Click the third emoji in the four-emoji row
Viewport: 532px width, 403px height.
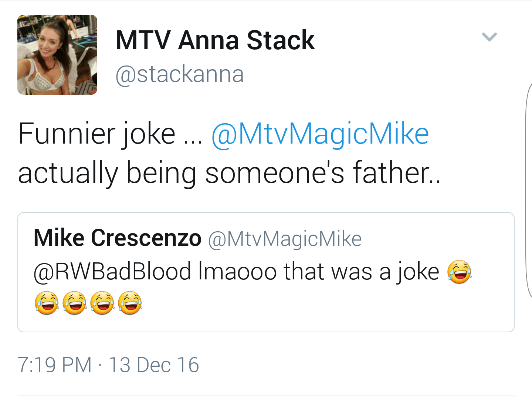(x=102, y=303)
